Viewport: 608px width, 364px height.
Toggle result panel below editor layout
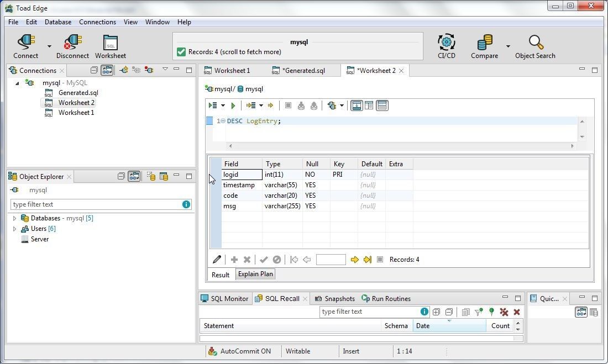[357, 105]
